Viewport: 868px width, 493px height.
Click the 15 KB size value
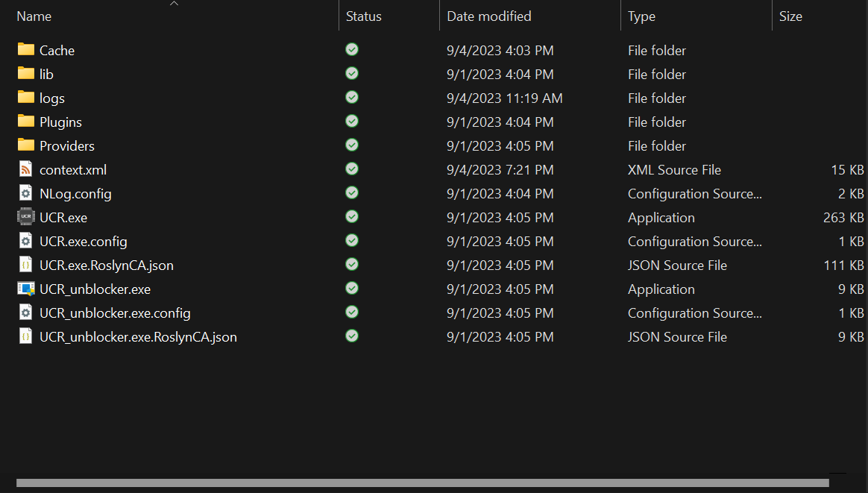click(847, 169)
